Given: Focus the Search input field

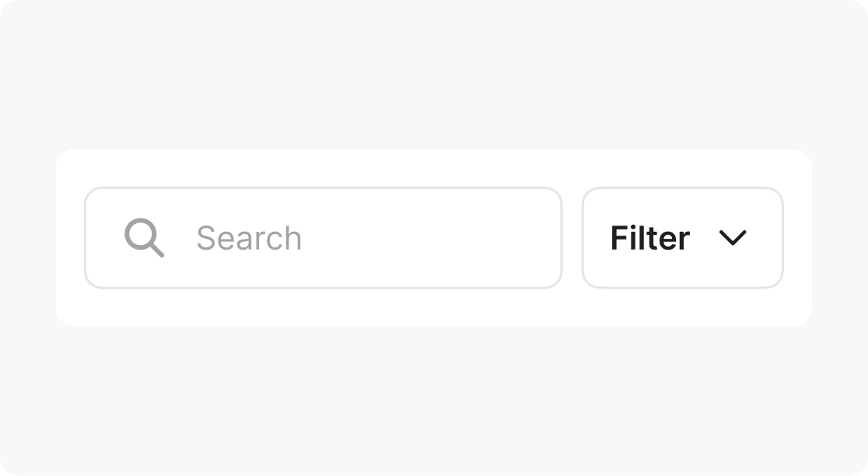Looking at the screenshot, I should point(323,238).
